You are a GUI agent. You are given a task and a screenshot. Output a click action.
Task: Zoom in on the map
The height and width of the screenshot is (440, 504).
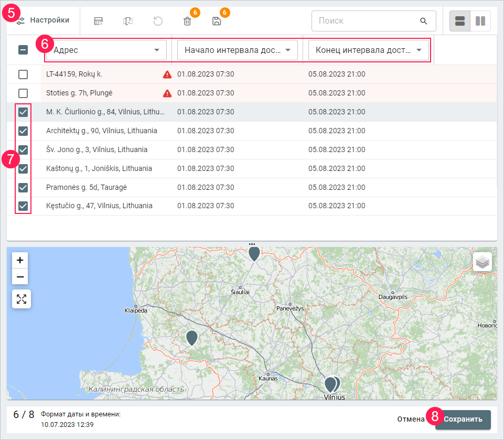pyautogui.click(x=20, y=260)
